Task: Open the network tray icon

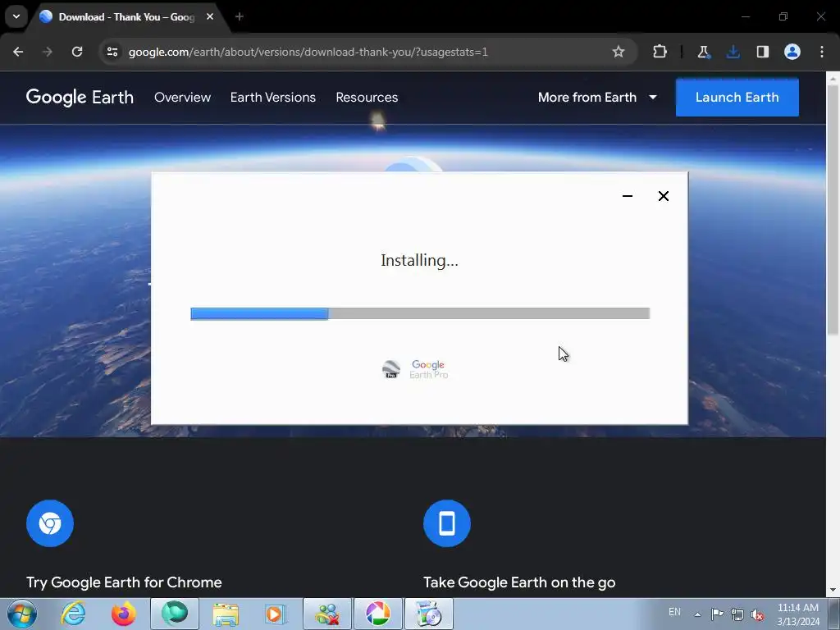Action: 737,614
